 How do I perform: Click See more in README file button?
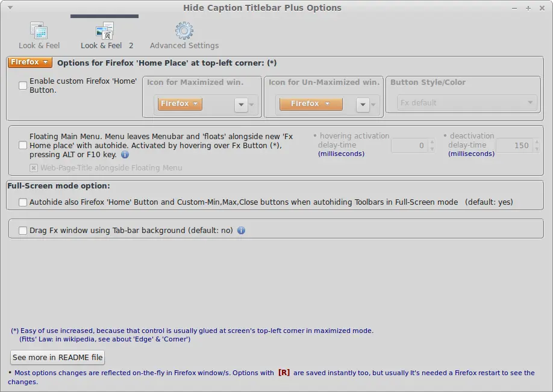pyautogui.click(x=57, y=358)
